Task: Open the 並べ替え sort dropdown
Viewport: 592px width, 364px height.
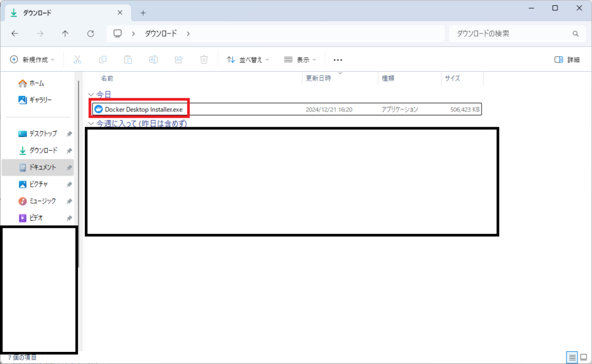Action: (247, 60)
